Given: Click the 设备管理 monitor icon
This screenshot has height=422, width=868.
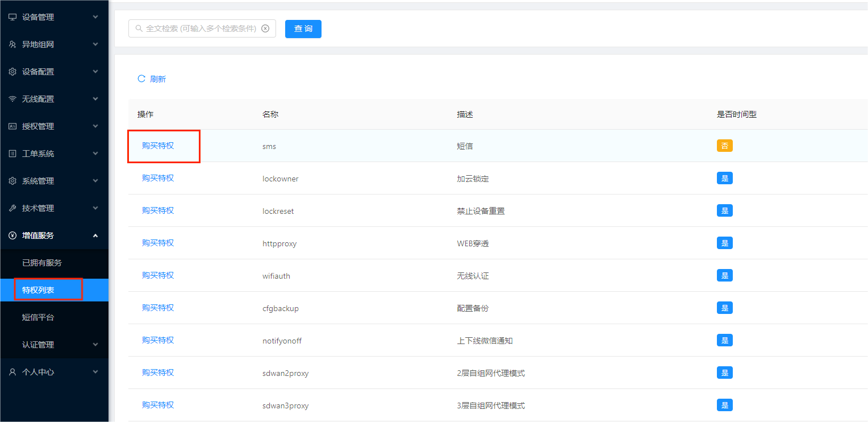Looking at the screenshot, I should coord(12,17).
